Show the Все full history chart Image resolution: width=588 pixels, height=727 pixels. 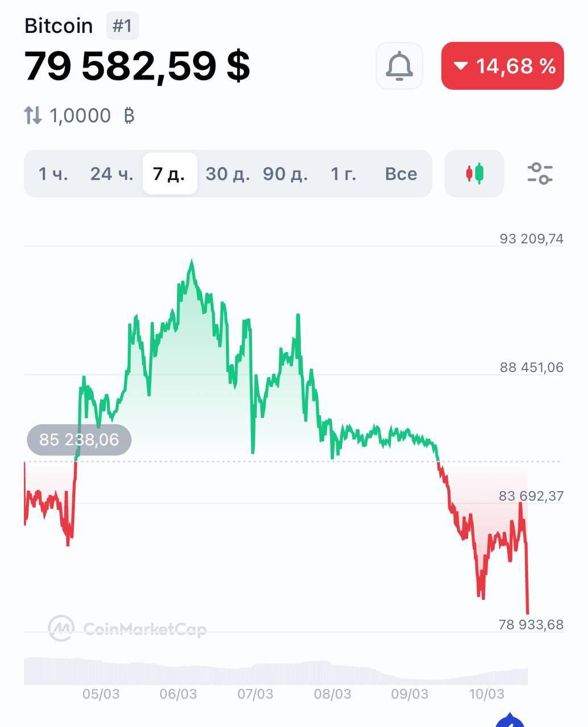click(x=401, y=174)
